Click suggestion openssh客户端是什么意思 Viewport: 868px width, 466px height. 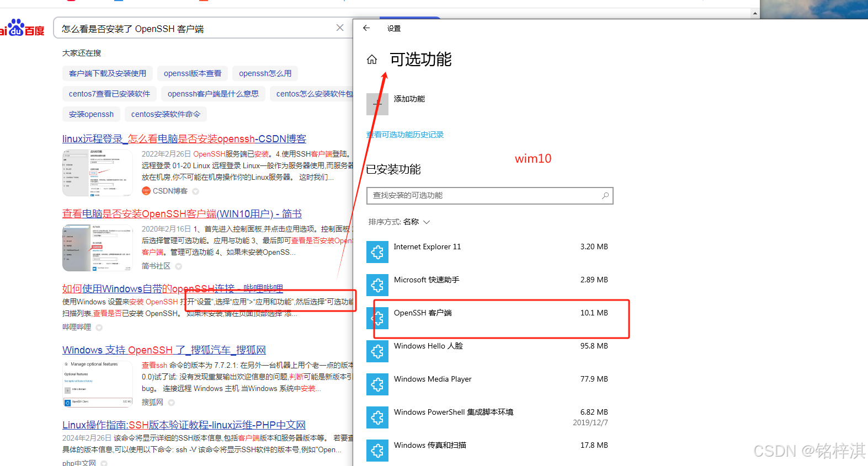click(x=213, y=94)
